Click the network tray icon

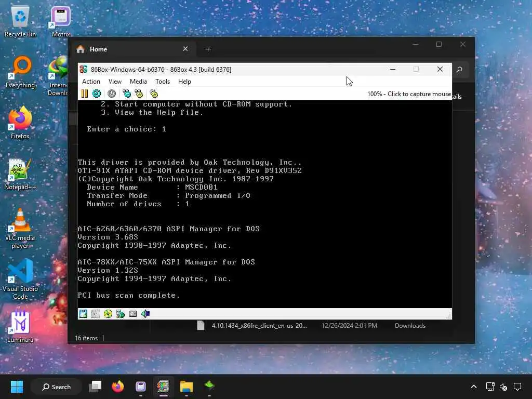tap(490, 387)
